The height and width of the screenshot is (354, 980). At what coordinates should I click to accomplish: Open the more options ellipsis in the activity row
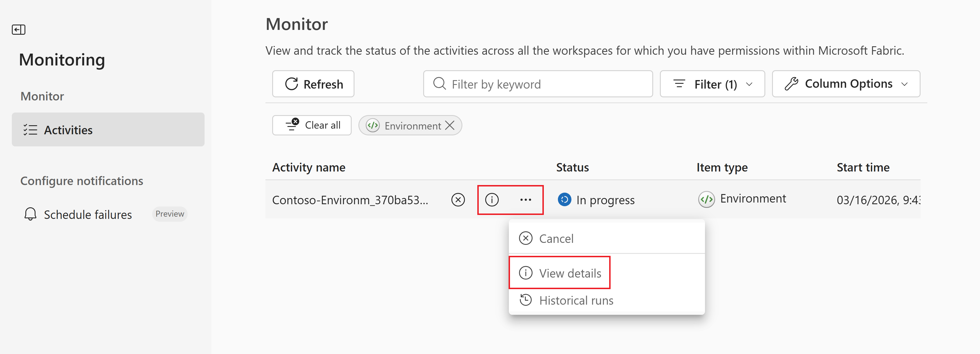click(526, 200)
